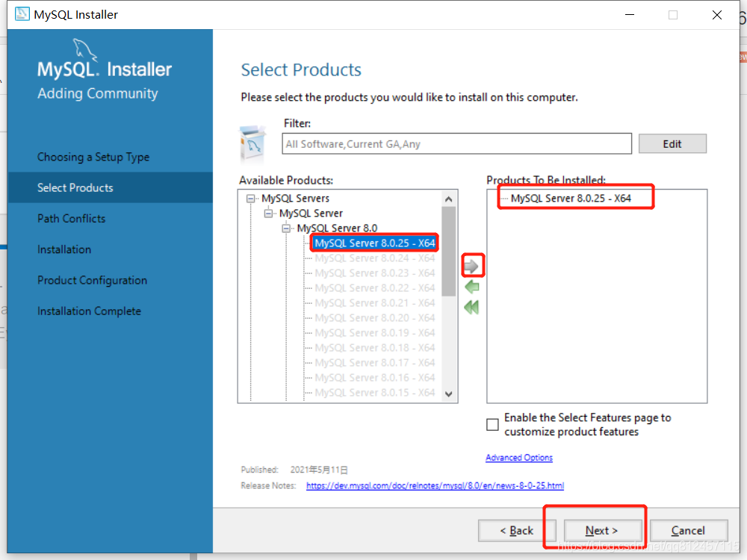Select MySQL Server 8.0.17 - X64
This screenshot has width=747, height=560.
coord(375,363)
